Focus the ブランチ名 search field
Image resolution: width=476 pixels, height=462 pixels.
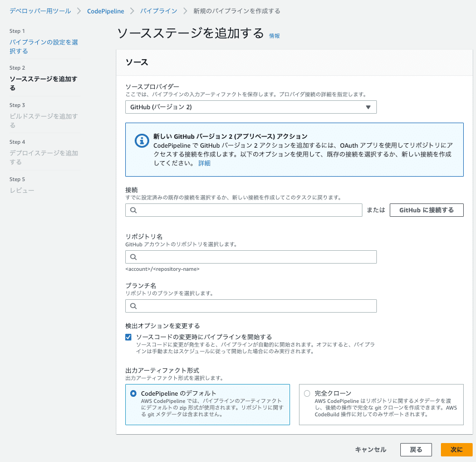pyautogui.click(x=251, y=306)
